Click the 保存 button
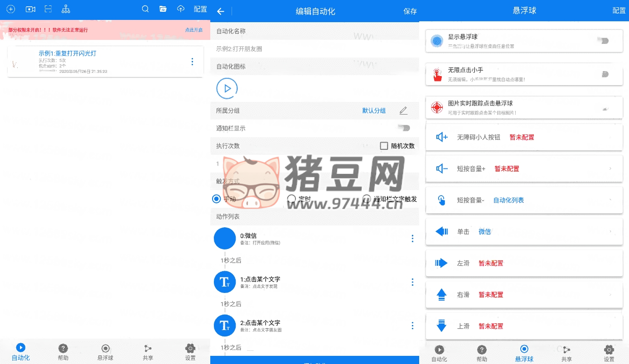Viewport: 629px width, 364px height. coord(410,11)
